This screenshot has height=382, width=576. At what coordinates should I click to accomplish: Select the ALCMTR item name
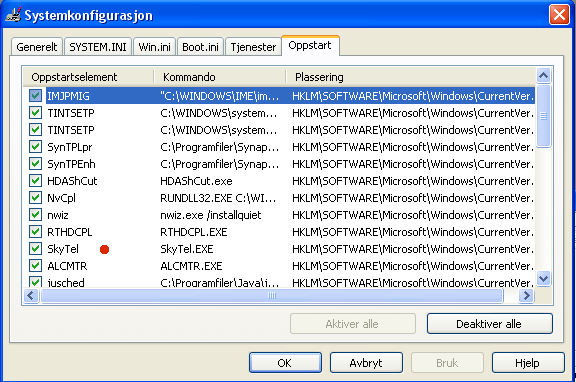[x=67, y=266]
